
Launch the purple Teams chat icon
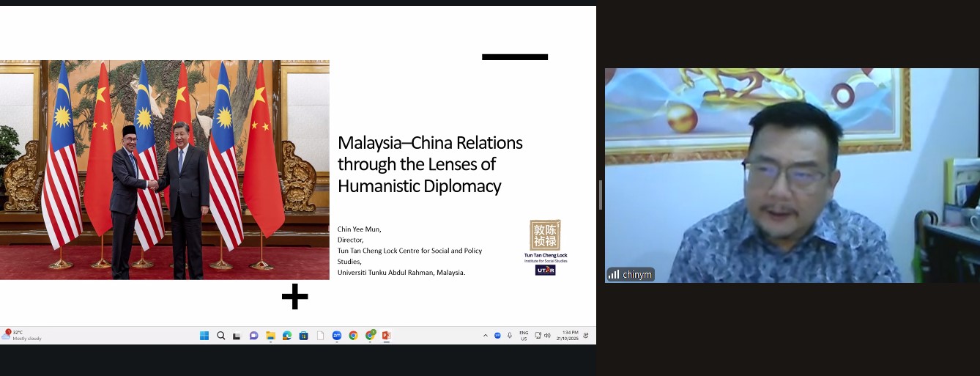[253, 336]
